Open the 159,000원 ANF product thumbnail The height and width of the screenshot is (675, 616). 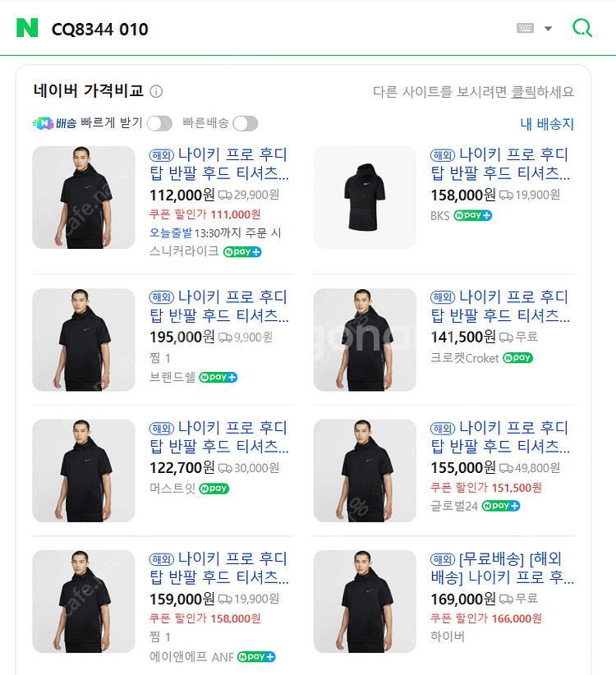(x=84, y=601)
